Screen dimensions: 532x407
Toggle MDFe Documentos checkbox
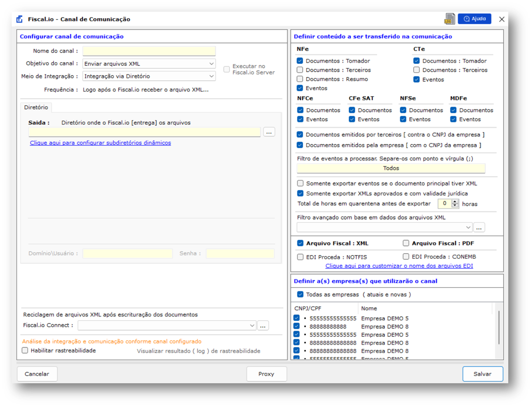[x=453, y=110]
